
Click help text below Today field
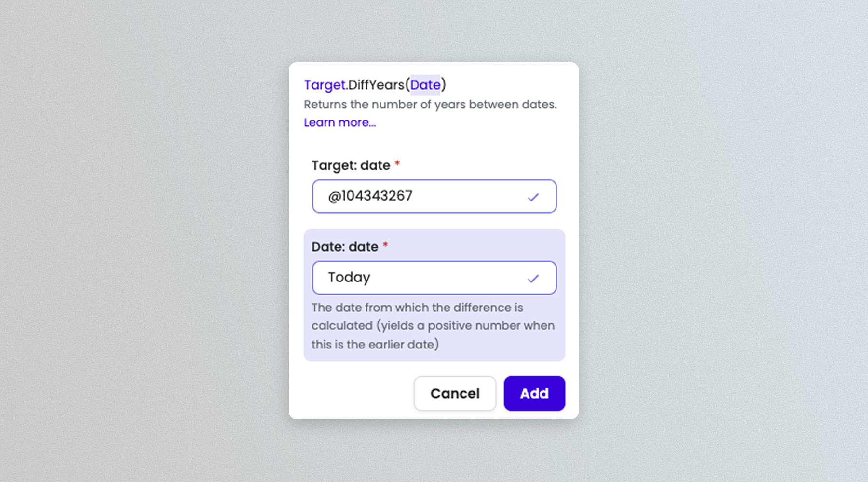pyautogui.click(x=433, y=326)
